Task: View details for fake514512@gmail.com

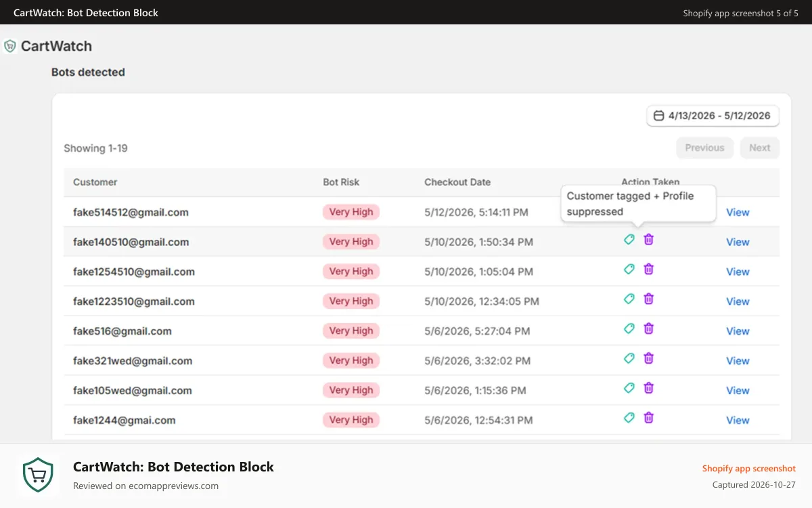Action: click(x=738, y=212)
